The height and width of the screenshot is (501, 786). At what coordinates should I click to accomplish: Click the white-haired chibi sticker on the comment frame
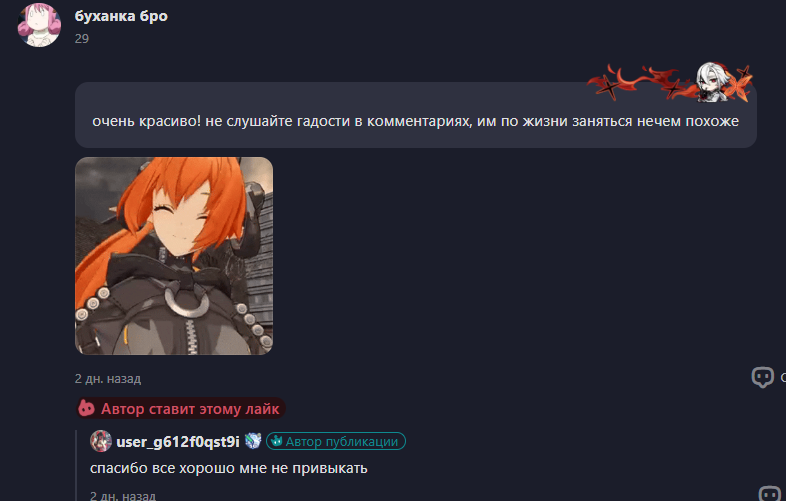click(x=712, y=82)
